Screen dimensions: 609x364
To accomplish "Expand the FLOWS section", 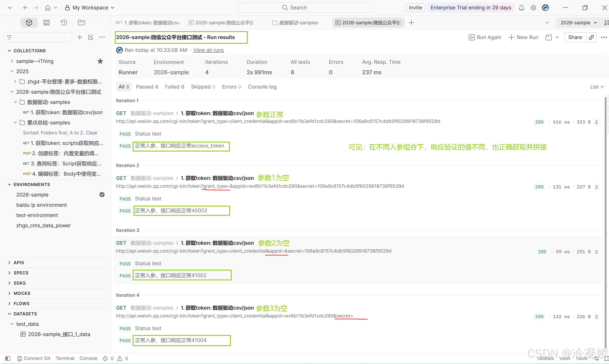I will tap(9, 303).
